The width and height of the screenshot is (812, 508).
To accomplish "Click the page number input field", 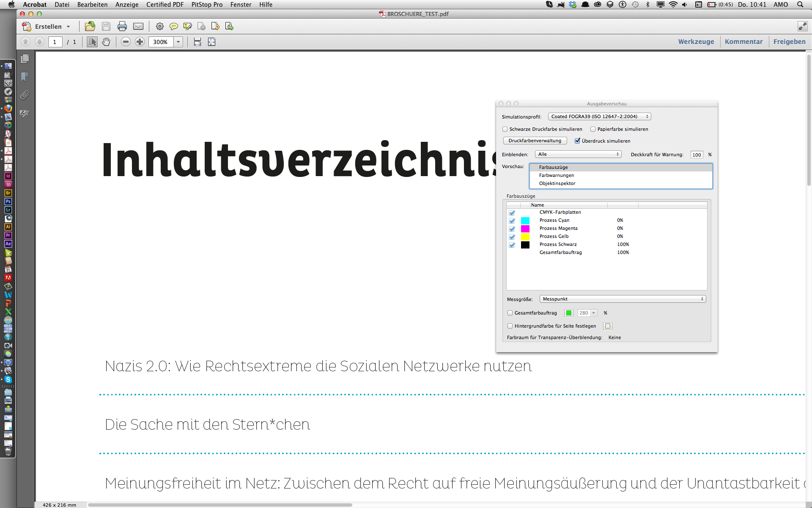I will click(x=55, y=41).
